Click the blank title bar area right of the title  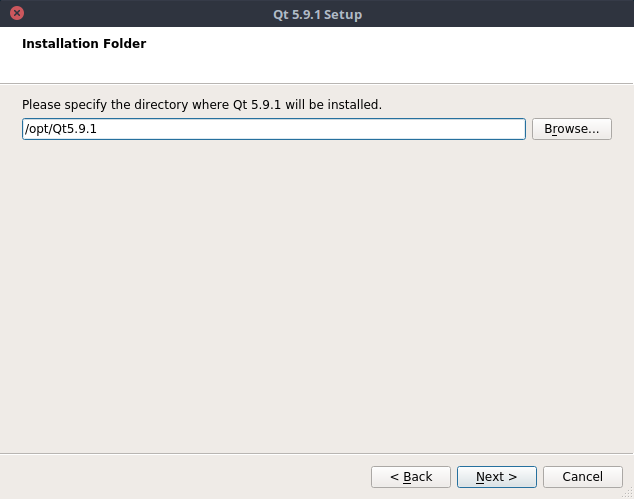click(x=500, y=14)
